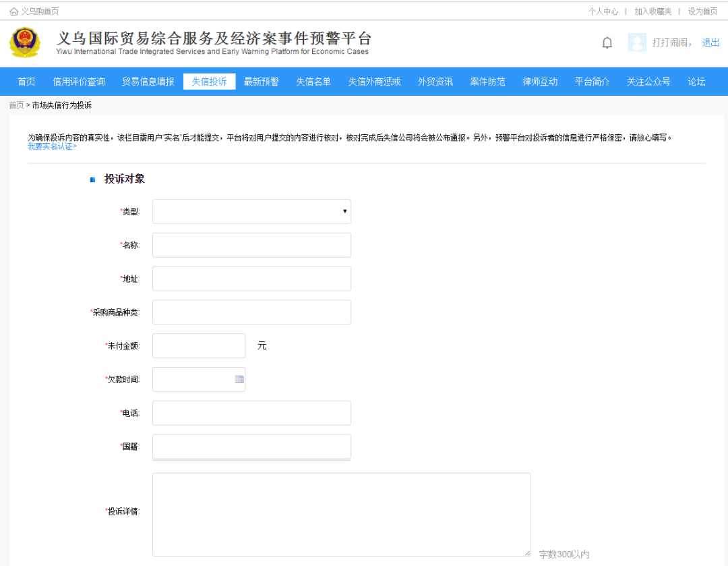The height and width of the screenshot is (566, 728).
Task: Focus the 名称 input field
Action: tap(251, 245)
